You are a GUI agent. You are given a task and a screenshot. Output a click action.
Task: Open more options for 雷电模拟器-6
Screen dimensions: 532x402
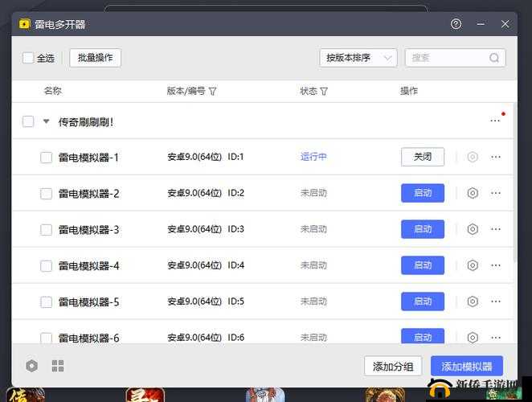[x=496, y=338]
